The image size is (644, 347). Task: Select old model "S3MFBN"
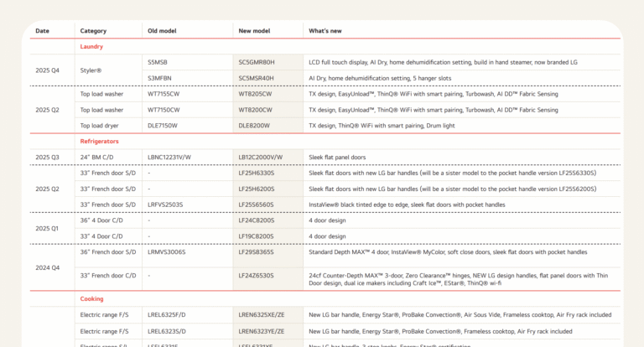(x=160, y=79)
